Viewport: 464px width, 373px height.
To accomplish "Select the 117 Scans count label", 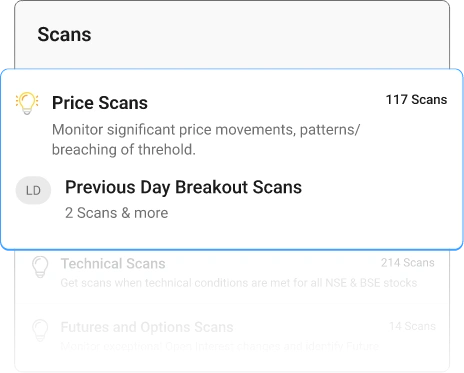I will click(416, 100).
